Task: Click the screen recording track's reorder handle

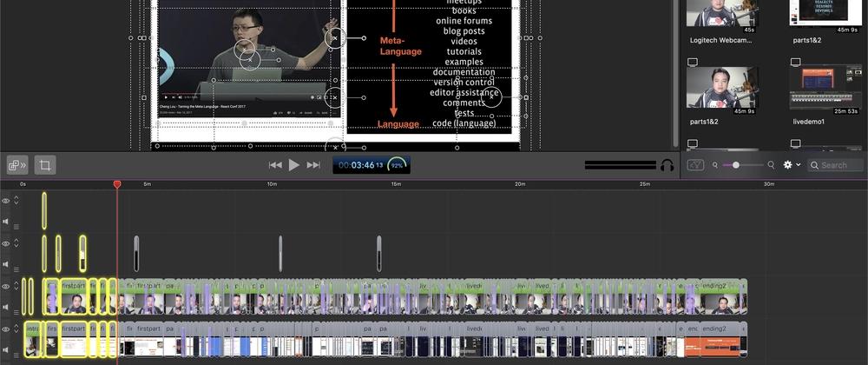Action: (16, 354)
